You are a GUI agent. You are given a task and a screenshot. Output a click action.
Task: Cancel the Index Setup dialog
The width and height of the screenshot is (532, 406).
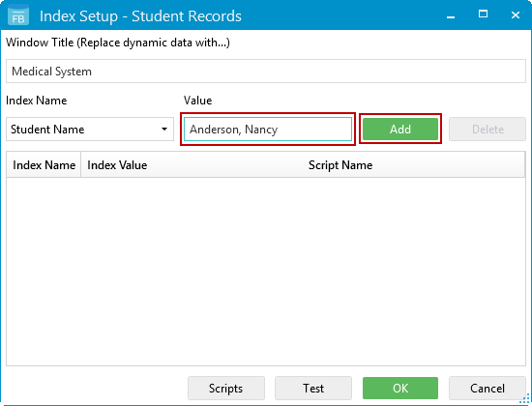tap(488, 388)
